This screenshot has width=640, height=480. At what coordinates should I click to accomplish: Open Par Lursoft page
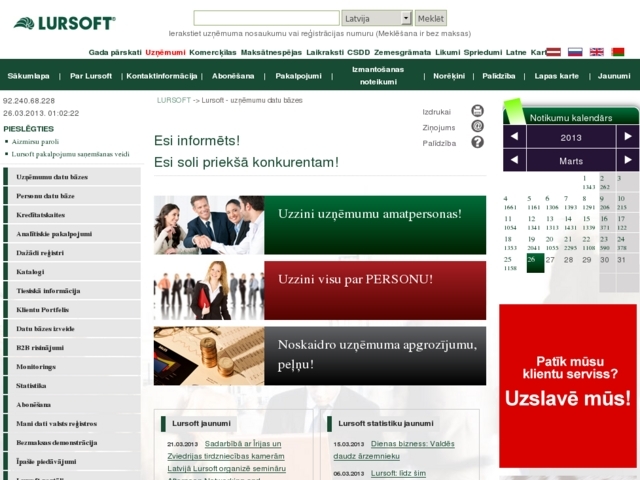[x=91, y=76]
